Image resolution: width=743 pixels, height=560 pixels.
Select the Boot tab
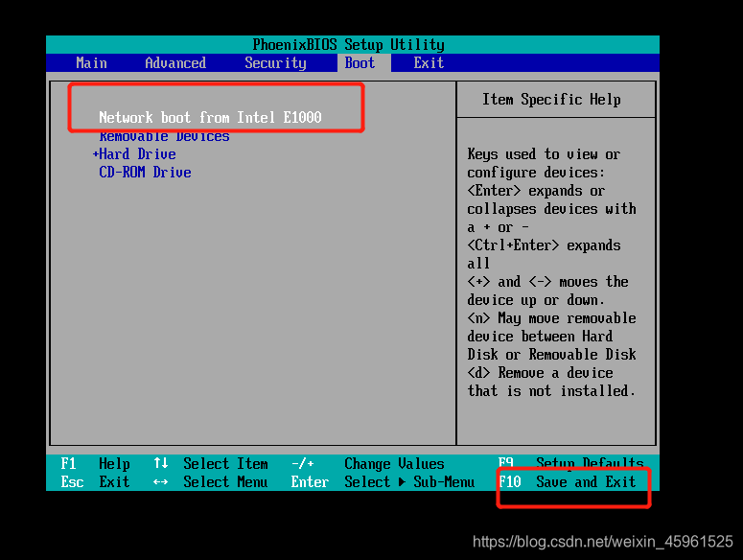(x=360, y=63)
